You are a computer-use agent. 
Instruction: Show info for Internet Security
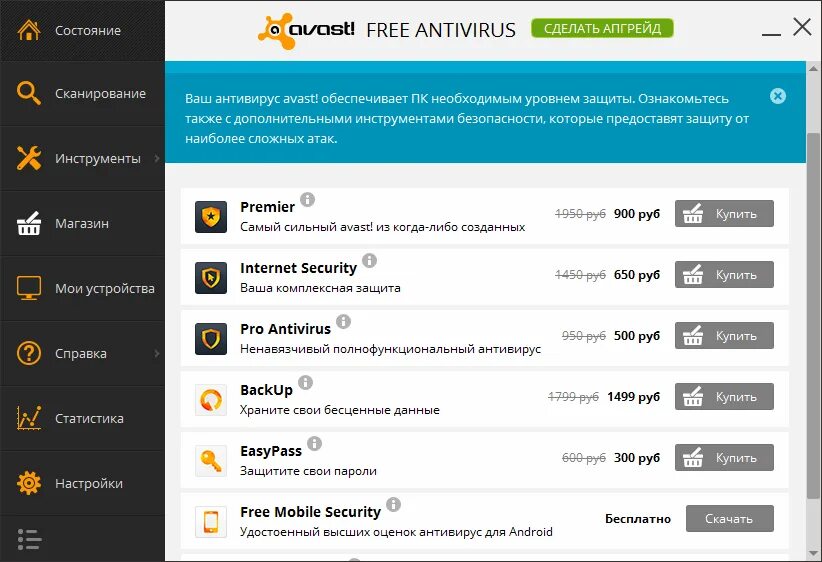[x=370, y=260]
